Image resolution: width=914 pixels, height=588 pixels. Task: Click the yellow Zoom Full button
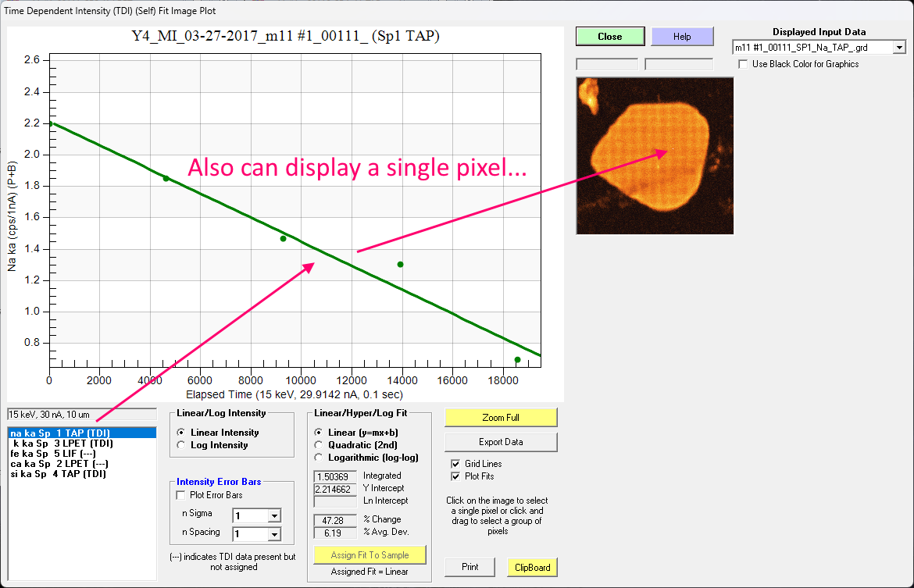(501, 418)
